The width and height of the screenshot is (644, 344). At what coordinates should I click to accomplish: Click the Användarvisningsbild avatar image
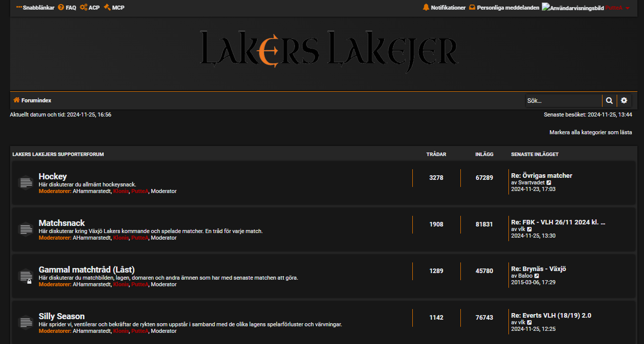573,8
